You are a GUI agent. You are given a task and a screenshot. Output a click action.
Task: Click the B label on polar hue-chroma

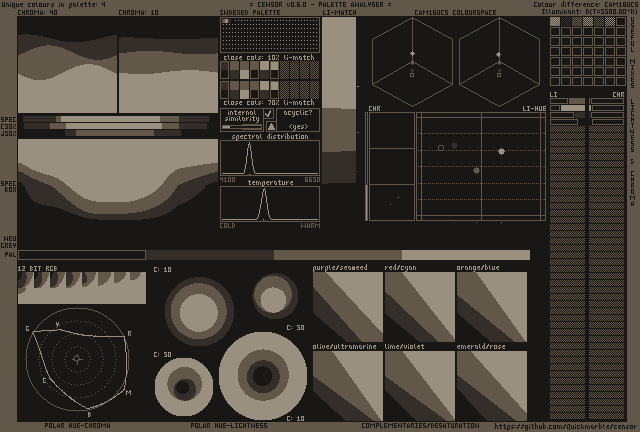(89, 415)
